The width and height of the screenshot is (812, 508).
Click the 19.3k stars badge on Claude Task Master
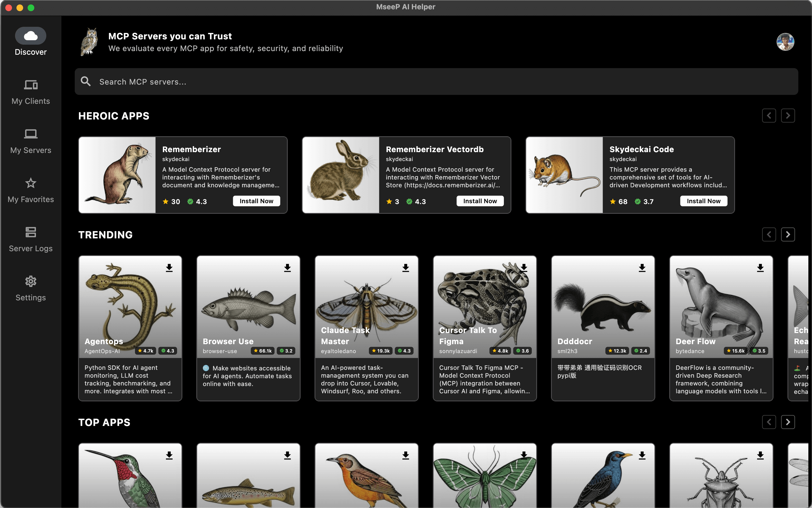[381, 351]
